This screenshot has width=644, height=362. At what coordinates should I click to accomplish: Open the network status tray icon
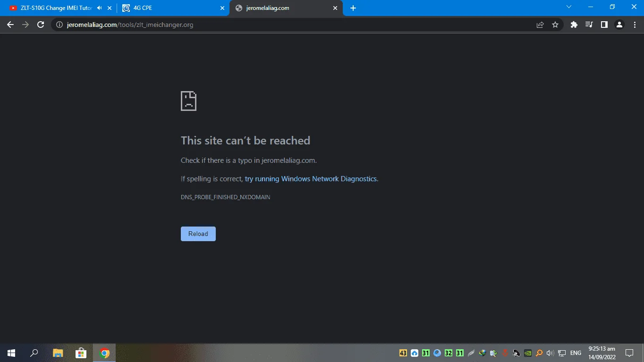[562, 353]
